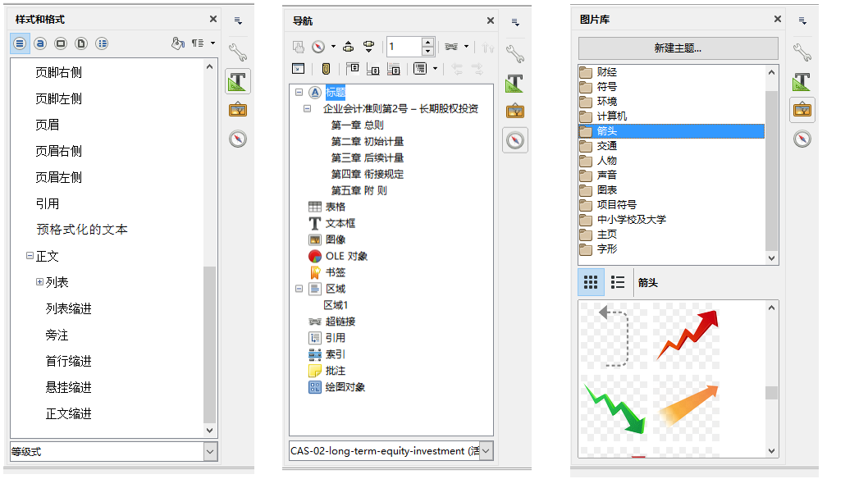
Task: Click drag mode icon in Navigator toolbar
Action: click(450, 47)
